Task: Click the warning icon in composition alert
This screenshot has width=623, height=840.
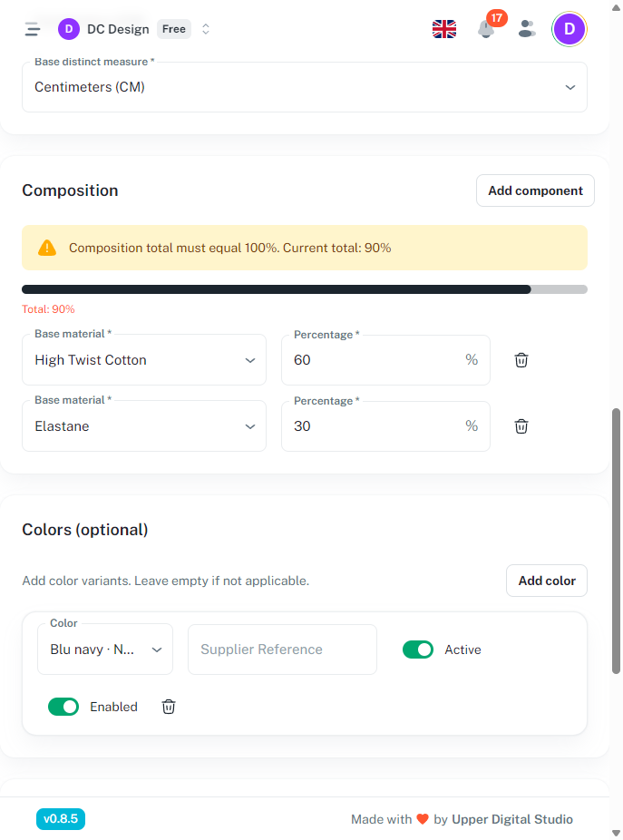Action: click(47, 248)
